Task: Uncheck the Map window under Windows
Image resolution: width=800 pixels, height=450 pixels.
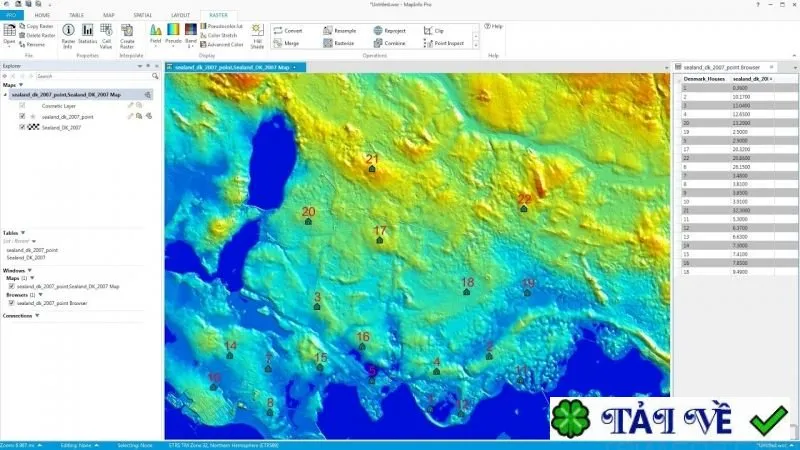Action: pos(11,286)
